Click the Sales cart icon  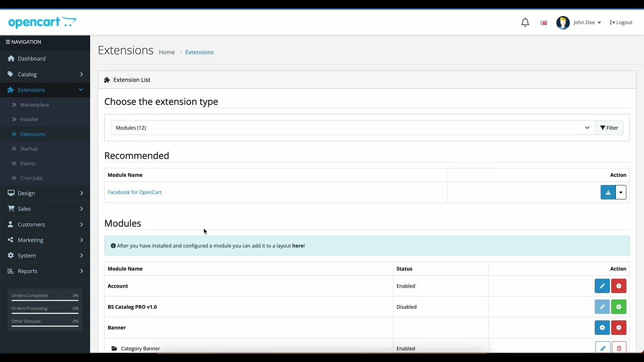click(x=11, y=209)
